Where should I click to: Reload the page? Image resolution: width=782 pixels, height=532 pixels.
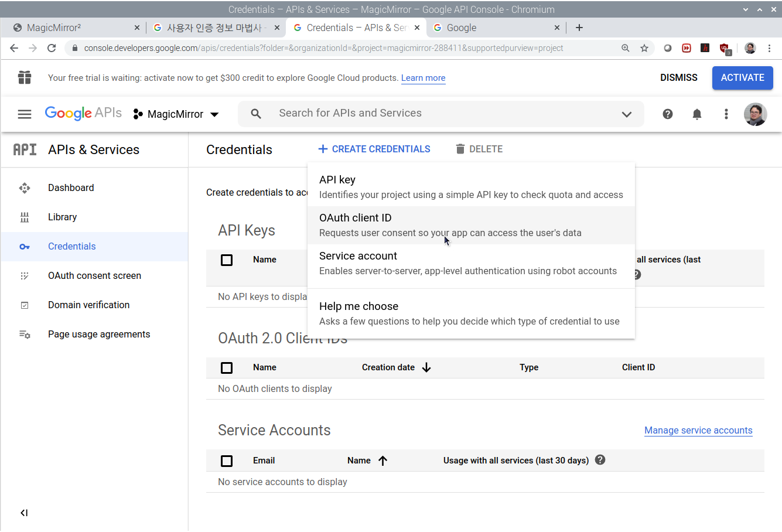(52, 48)
